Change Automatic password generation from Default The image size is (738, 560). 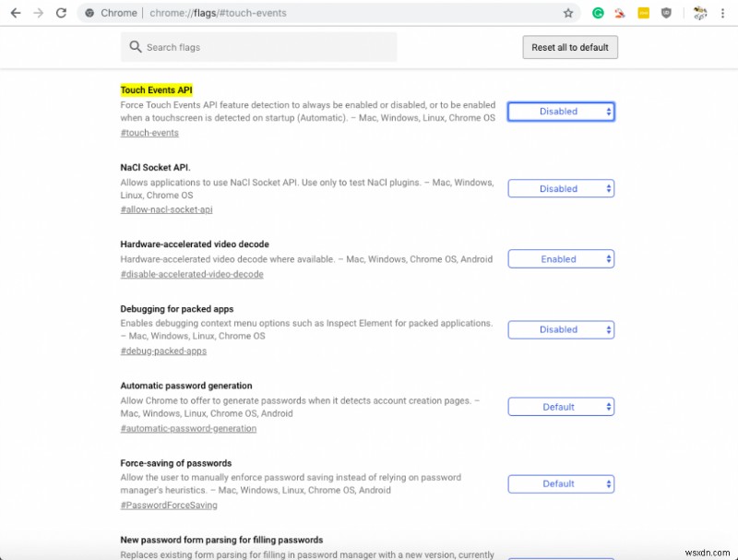(561, 406)
